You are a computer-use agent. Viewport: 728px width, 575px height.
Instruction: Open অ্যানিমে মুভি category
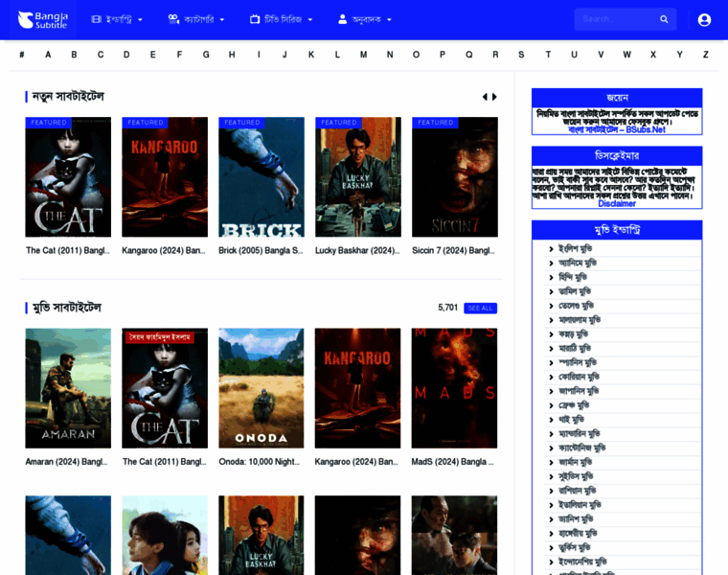tap(578, 264)
